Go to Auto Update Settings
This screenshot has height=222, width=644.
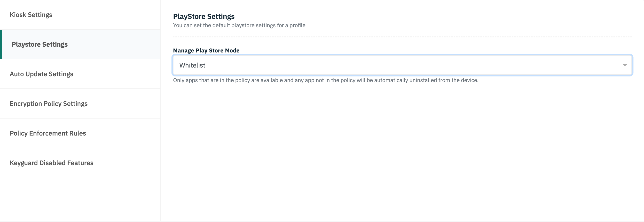point(41,74)
